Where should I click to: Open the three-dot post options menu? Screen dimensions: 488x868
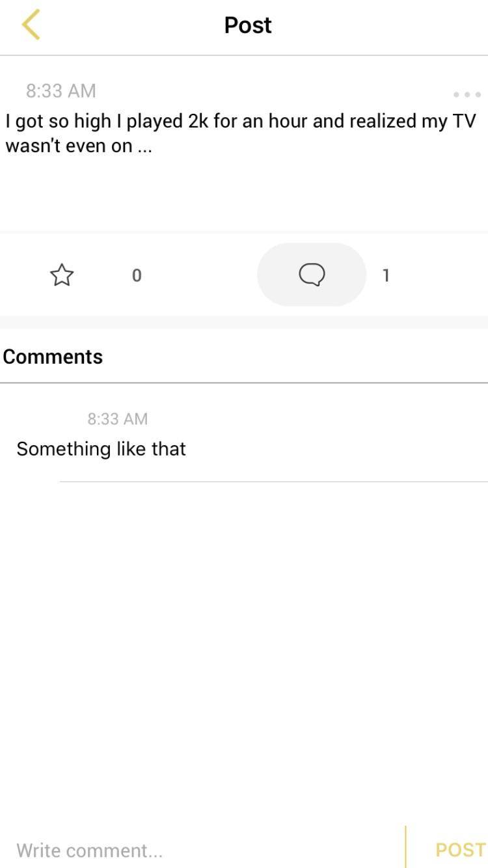(x=467, y=94)
